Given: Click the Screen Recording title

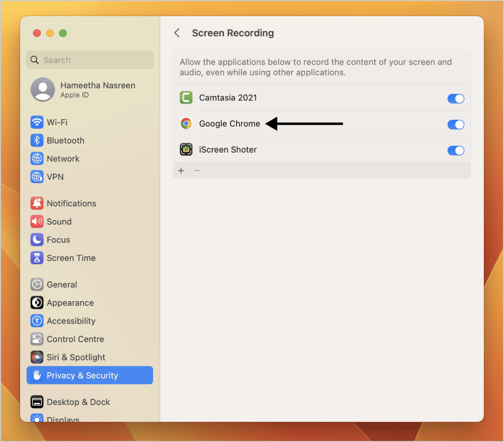Looking at the screenshot, I should (233, 33).
